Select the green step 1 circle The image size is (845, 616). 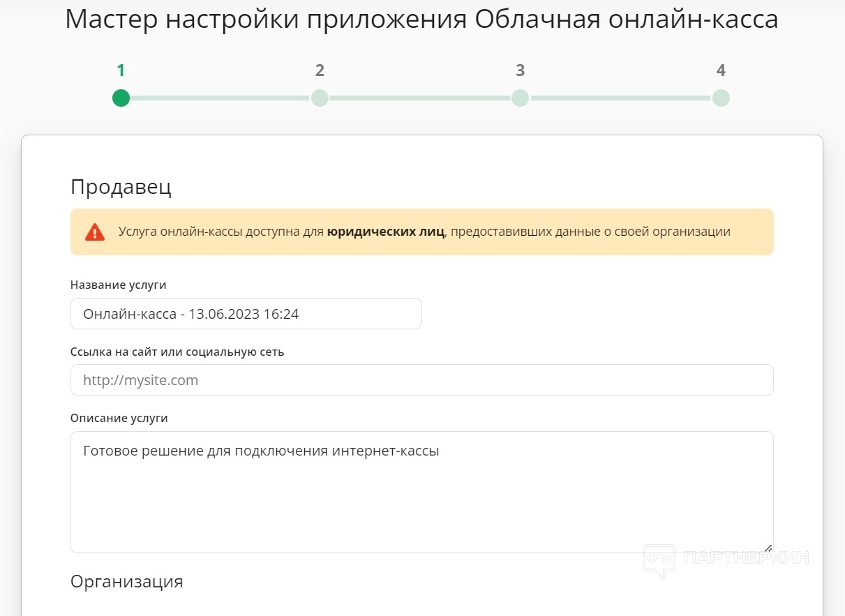coord(121,98)
